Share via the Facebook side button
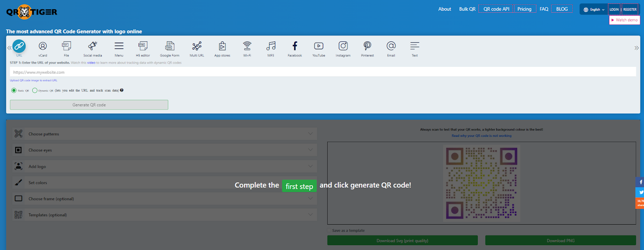Image resolution: width=644 pixels, height=250 pixels. click(640, 182)
